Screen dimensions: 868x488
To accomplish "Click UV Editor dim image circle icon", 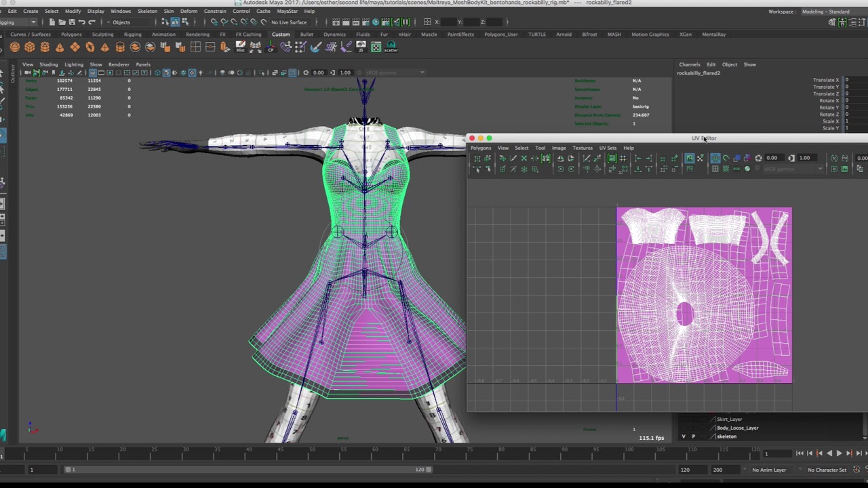I will (x=747, y=169).
